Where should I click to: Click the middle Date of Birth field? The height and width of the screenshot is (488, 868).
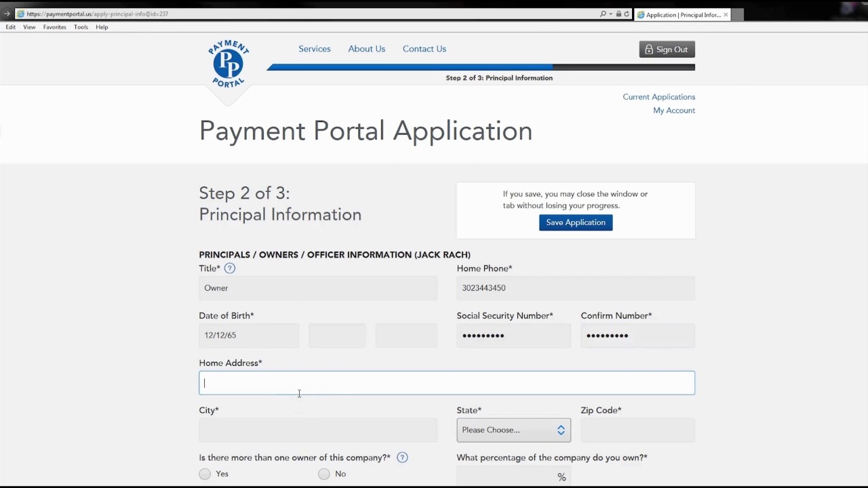tap(337, 335)
